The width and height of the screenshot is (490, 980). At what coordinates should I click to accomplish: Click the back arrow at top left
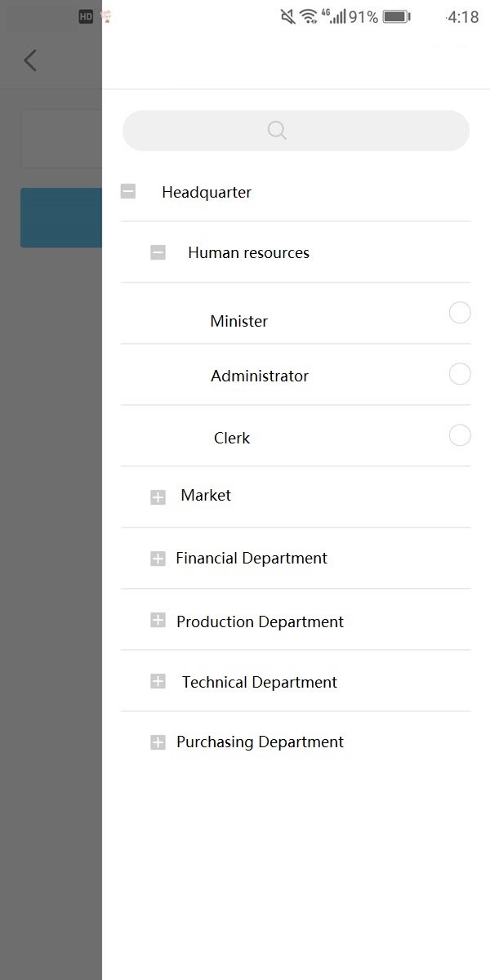(29, 60)
